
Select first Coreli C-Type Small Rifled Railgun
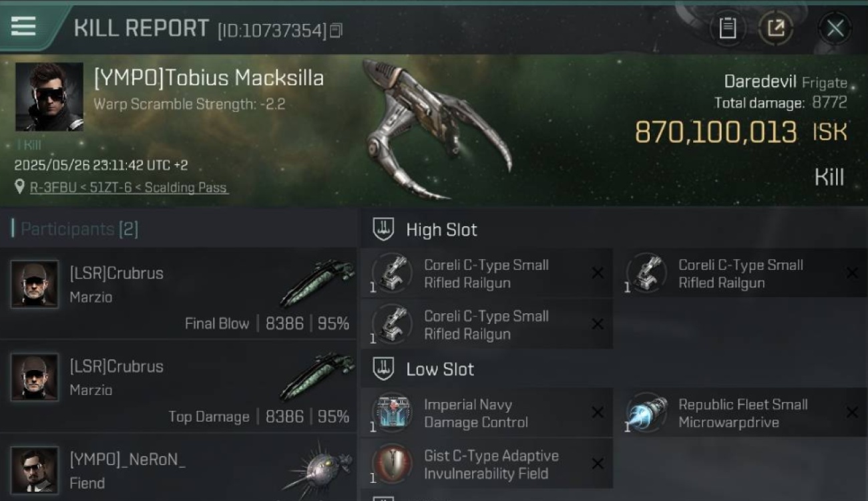tap(487, 273)
